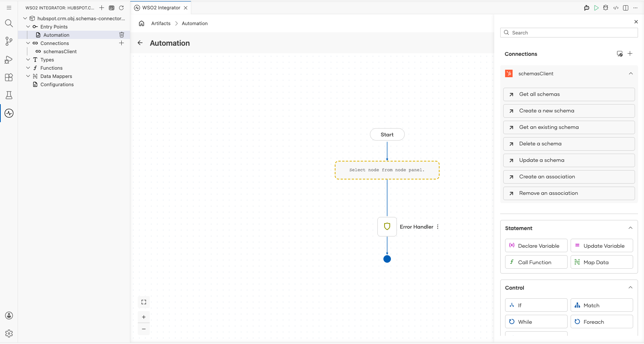This screenshot has height=344, width=644.
Task: Open the Search view in activity bar
Action: click(x=9, y=23)
